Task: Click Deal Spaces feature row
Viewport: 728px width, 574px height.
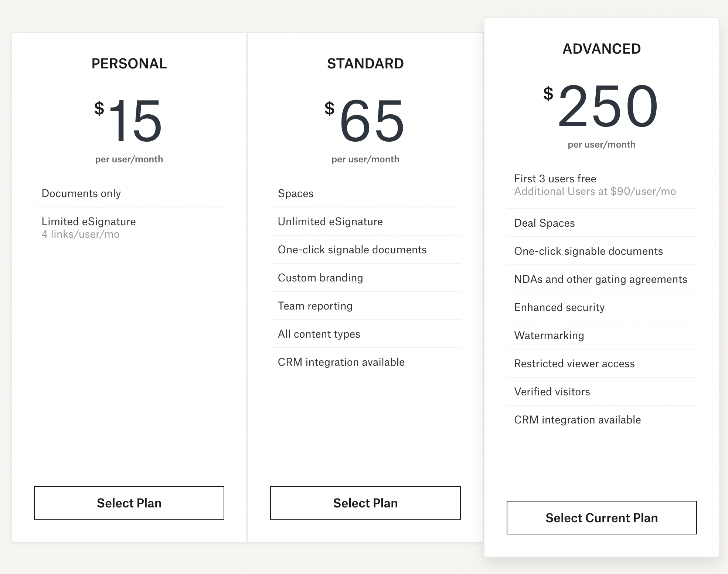Action: (x=602, y=223)
